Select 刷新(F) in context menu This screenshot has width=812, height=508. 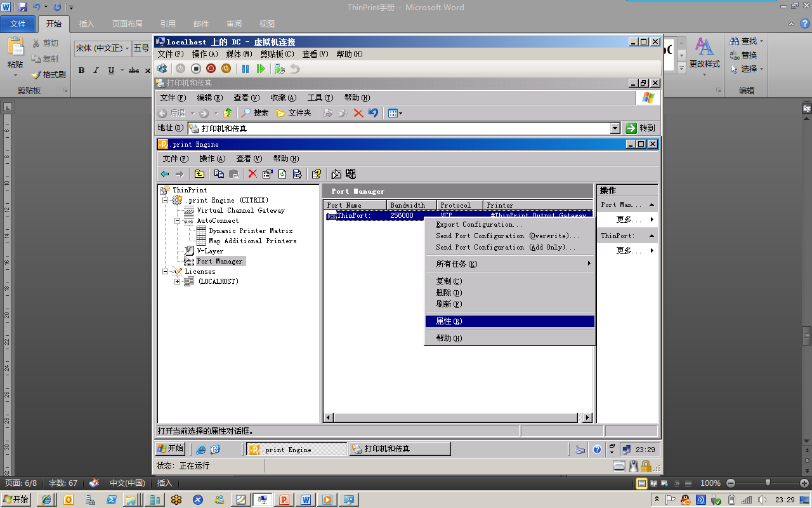coord(510,304)
